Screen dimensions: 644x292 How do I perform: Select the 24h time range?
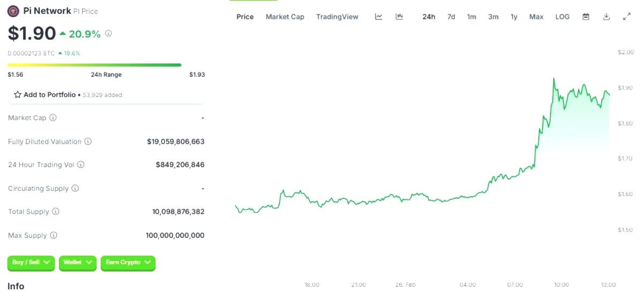point(429,17)
